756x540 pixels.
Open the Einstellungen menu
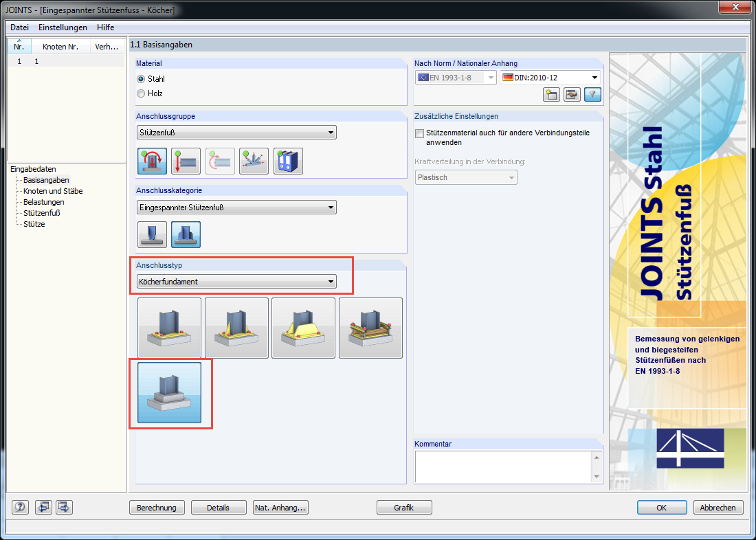[x=63, y=27]
